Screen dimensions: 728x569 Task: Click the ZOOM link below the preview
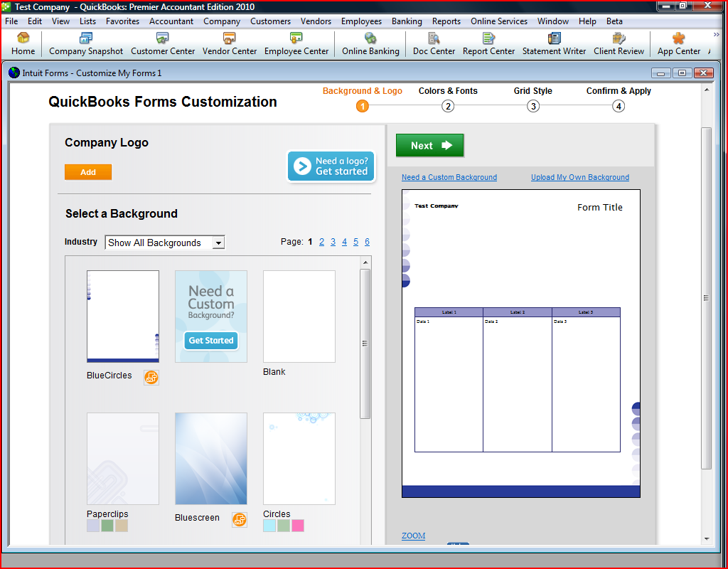coord(413,536)
